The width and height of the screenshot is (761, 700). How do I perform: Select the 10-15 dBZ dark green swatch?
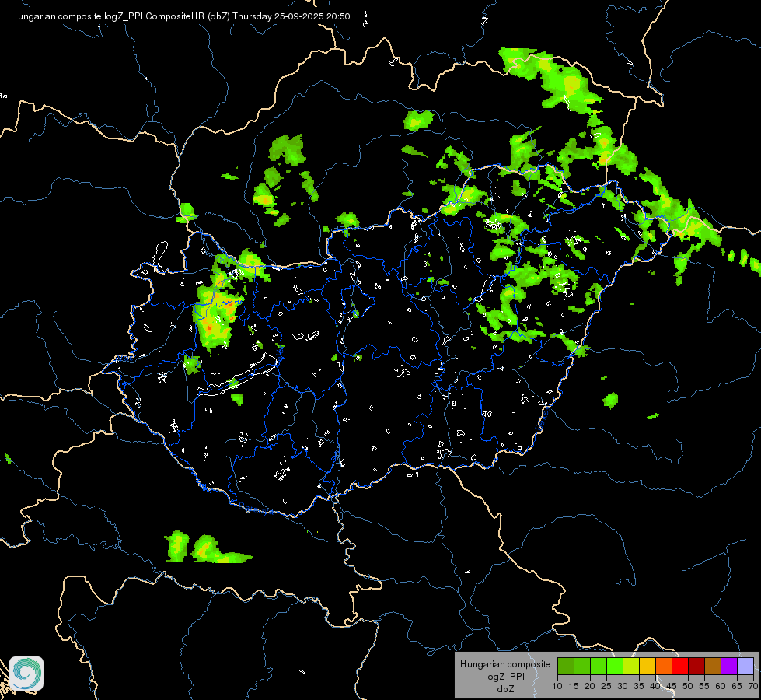(566, 666)
